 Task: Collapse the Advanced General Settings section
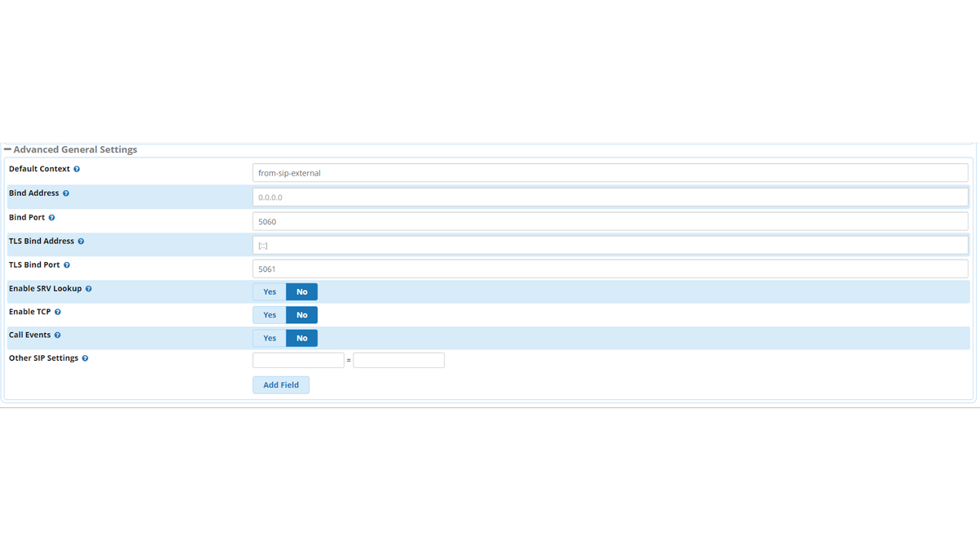7,149
